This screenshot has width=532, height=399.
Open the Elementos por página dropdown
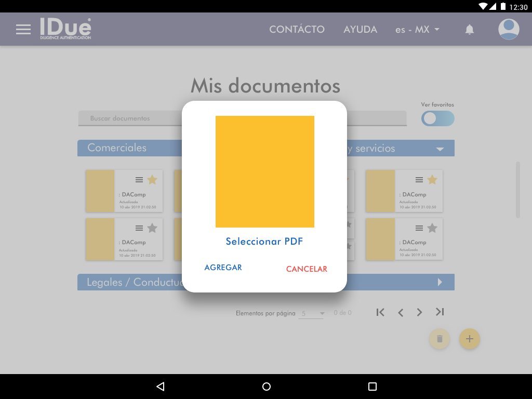point(312,313)
